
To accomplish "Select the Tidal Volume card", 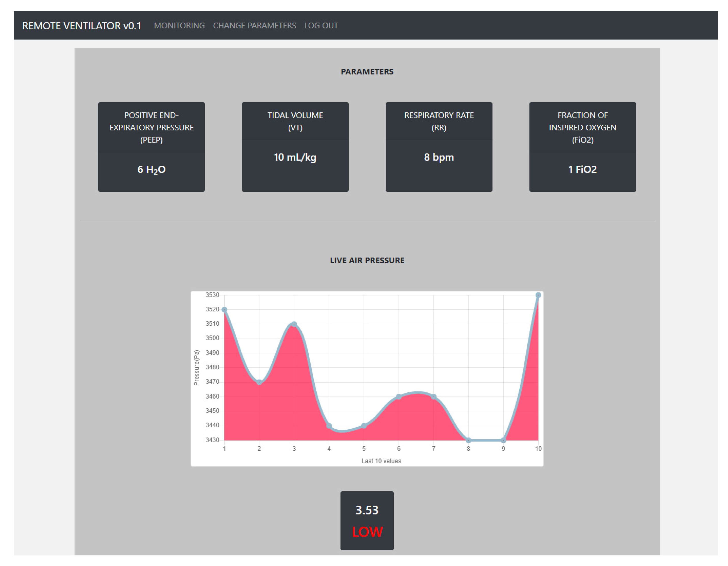I will [x=295, y=147].
